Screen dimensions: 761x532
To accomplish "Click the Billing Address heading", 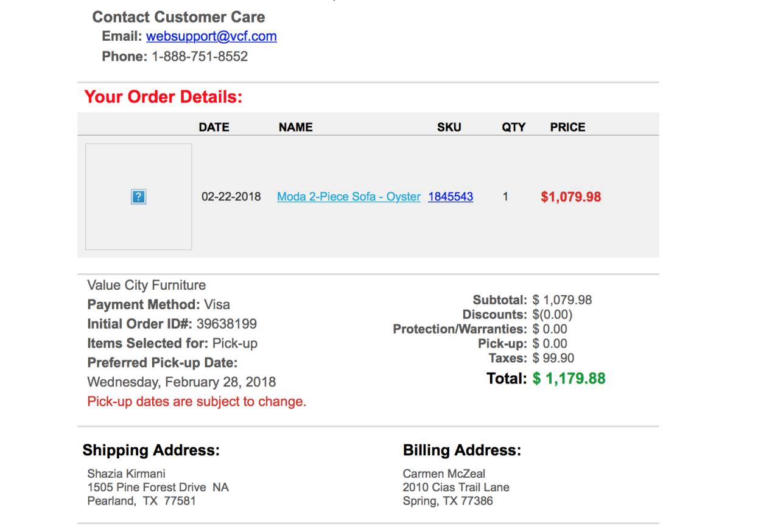I will click(462, 451).
